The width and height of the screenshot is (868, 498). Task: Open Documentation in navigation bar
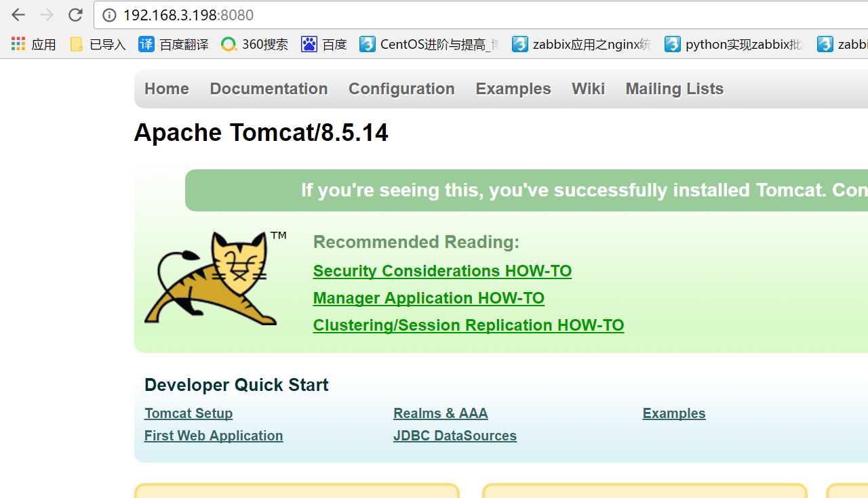click(269, 89)
